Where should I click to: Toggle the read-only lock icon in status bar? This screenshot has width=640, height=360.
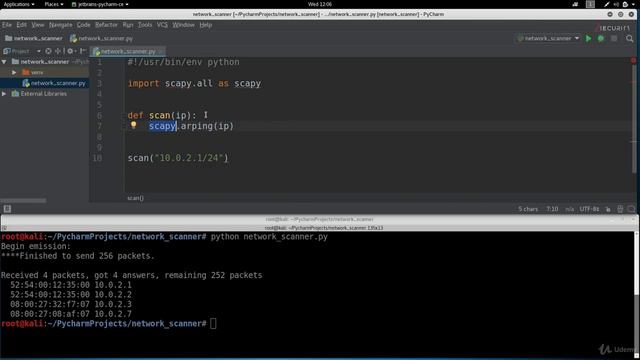pos(608,209)
